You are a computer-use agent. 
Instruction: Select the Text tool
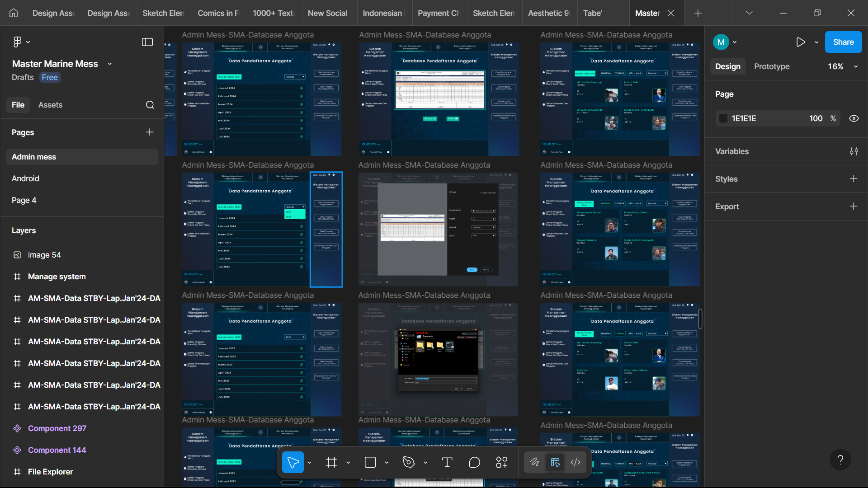447,462
